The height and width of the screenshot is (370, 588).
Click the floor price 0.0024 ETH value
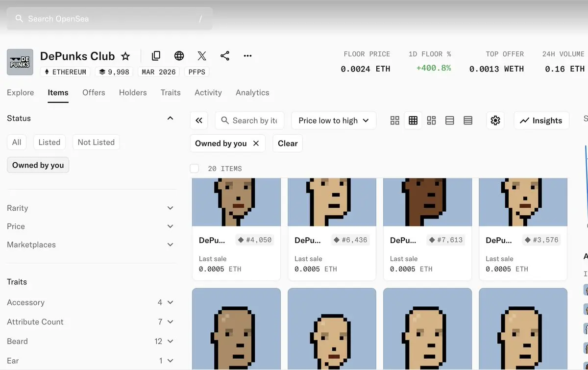[x=366, y=69]
